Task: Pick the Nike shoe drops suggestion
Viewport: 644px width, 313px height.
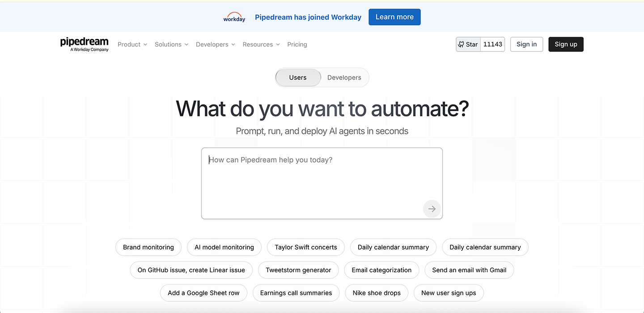Action: [x=377, y=293]
